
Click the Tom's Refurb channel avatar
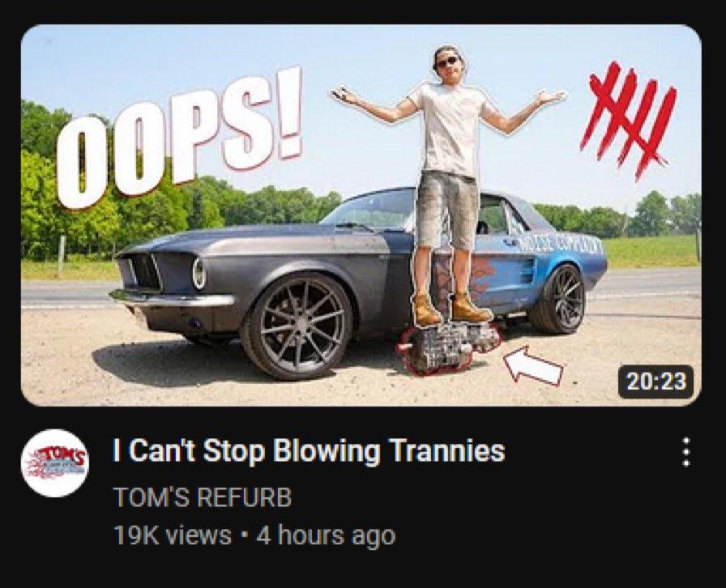coord(54,462)
